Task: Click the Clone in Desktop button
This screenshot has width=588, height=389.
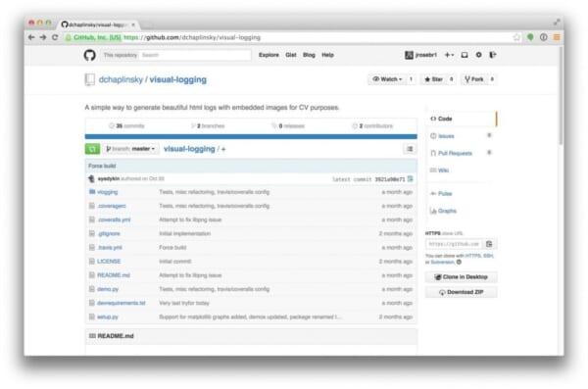Action: pos(462,277)
